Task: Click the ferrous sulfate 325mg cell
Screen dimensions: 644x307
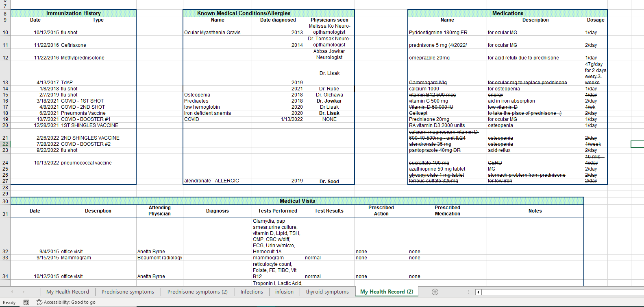Action: point(447,180)
